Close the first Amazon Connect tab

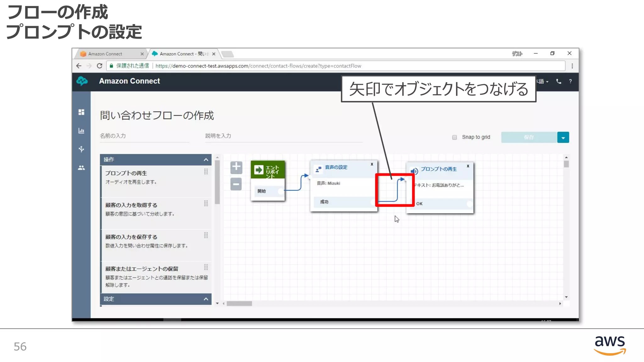(x=142, y=54)
